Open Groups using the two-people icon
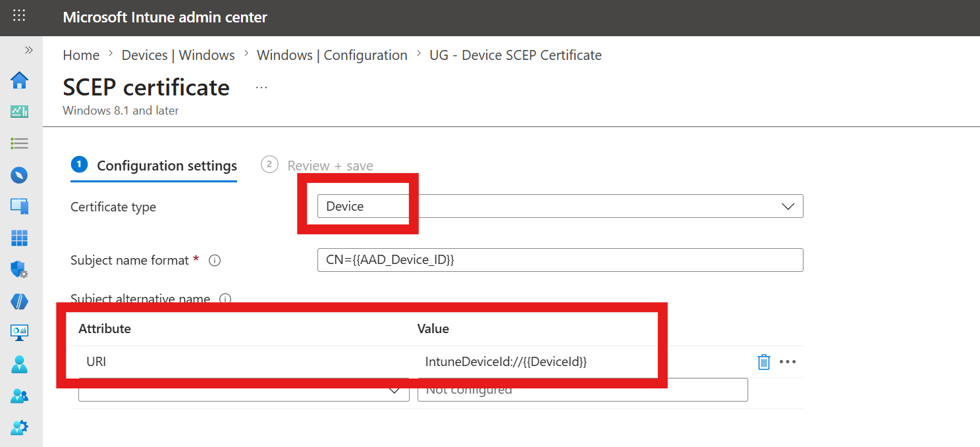The image size is (980, 447). [x=20, y=396]
